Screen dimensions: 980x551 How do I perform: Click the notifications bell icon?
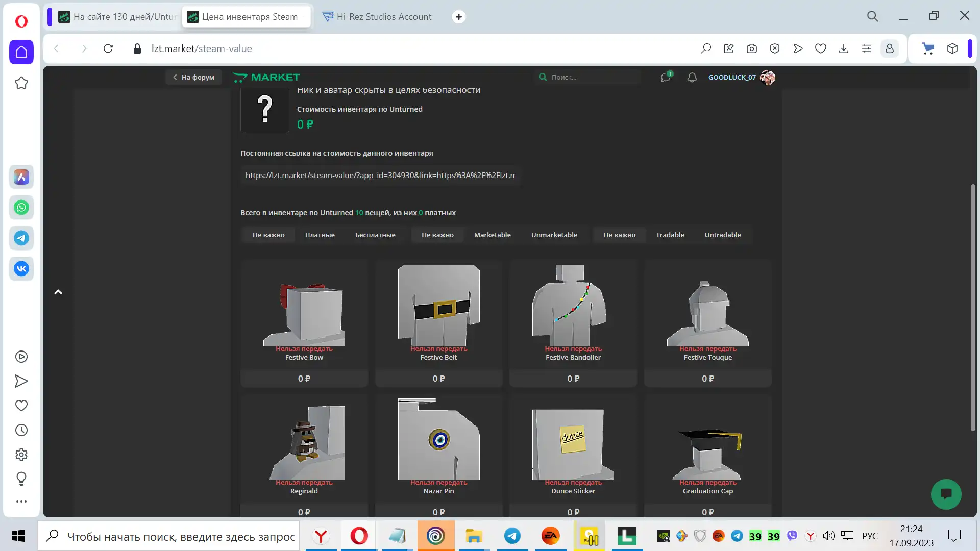[x=692, y=78]
